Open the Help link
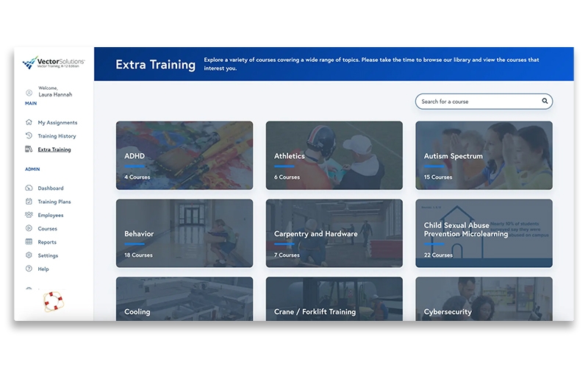This screenshot has width=588, height=368. 43,269
